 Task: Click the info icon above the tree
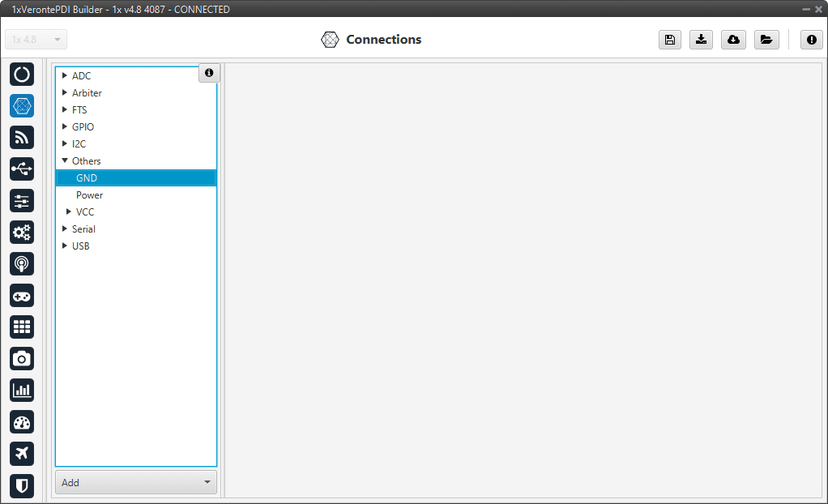pos(209,73)
